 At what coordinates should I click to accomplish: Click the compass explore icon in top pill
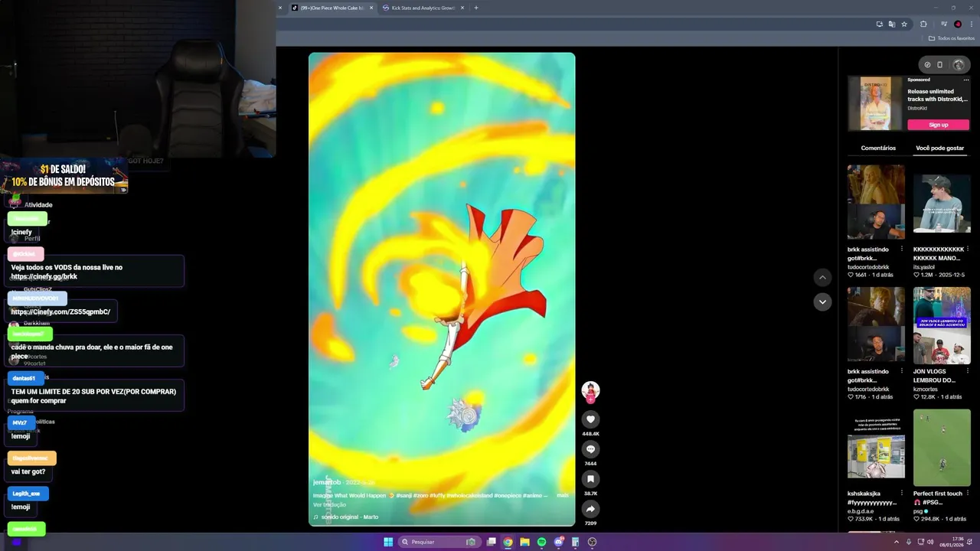coord(927,64)
